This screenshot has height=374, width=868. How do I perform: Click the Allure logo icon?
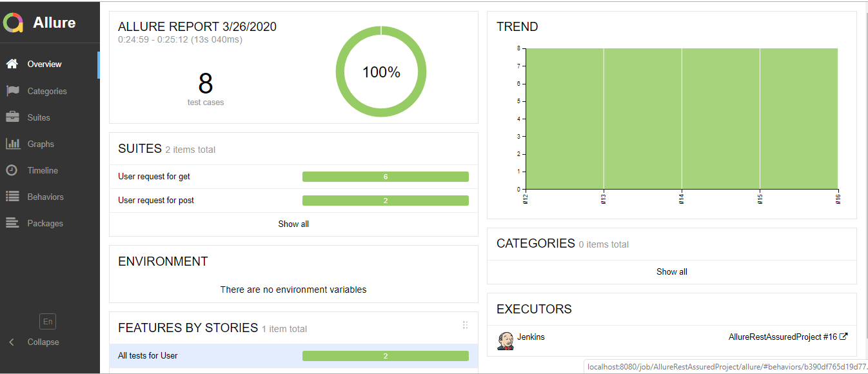click(x=13, y=23)
